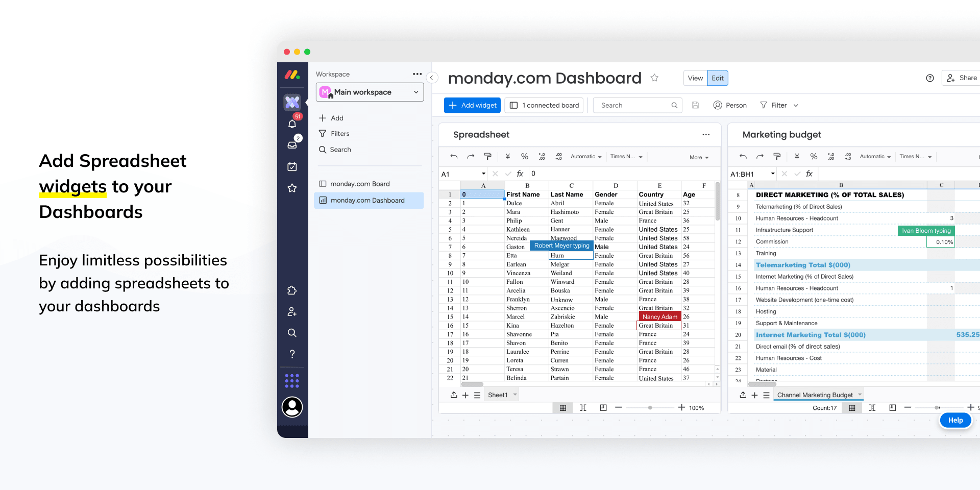Click Undo in the Marketing budget toolbar

(x=743, y=156)
